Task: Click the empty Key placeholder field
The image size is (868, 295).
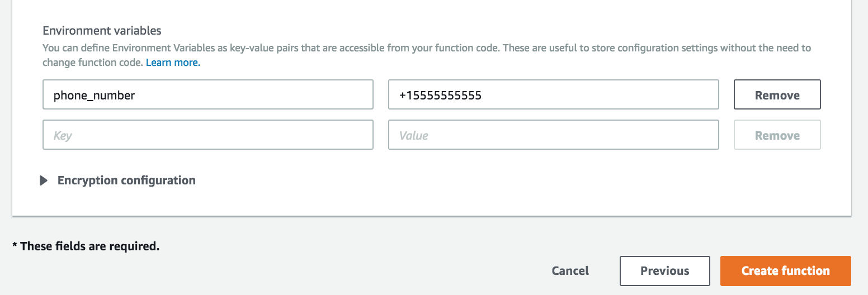Action: point(208,135)
